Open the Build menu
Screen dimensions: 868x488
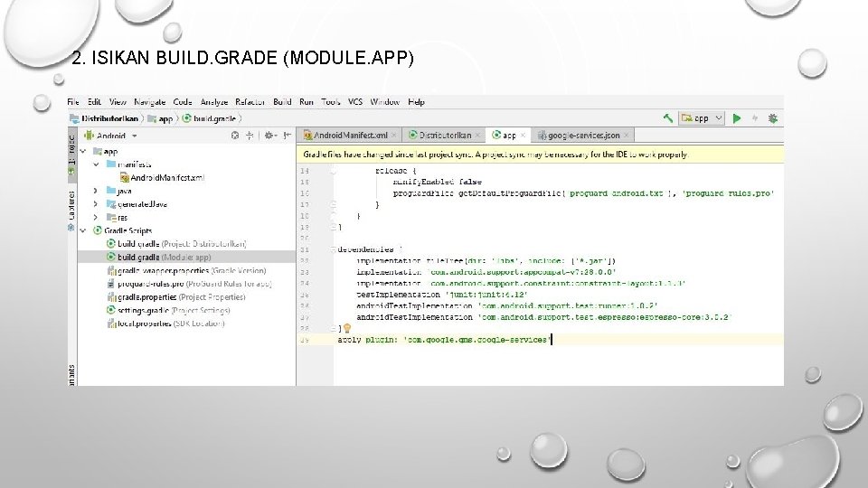click(x=282, y=102)
